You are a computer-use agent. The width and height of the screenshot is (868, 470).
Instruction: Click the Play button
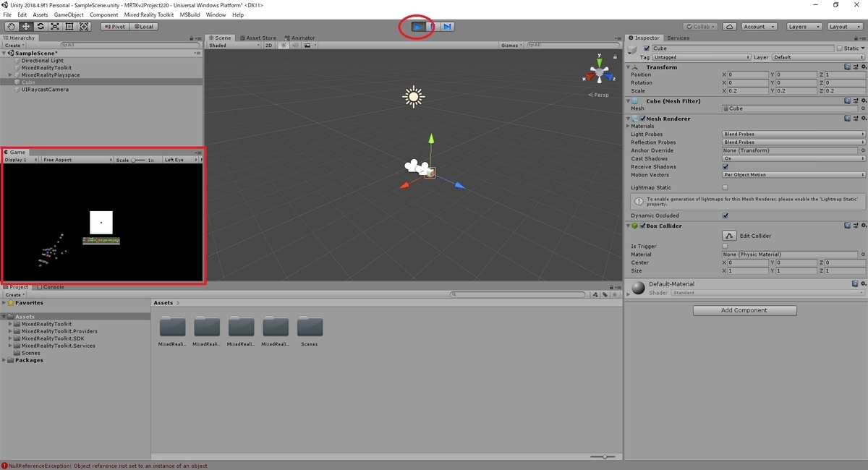417,27
